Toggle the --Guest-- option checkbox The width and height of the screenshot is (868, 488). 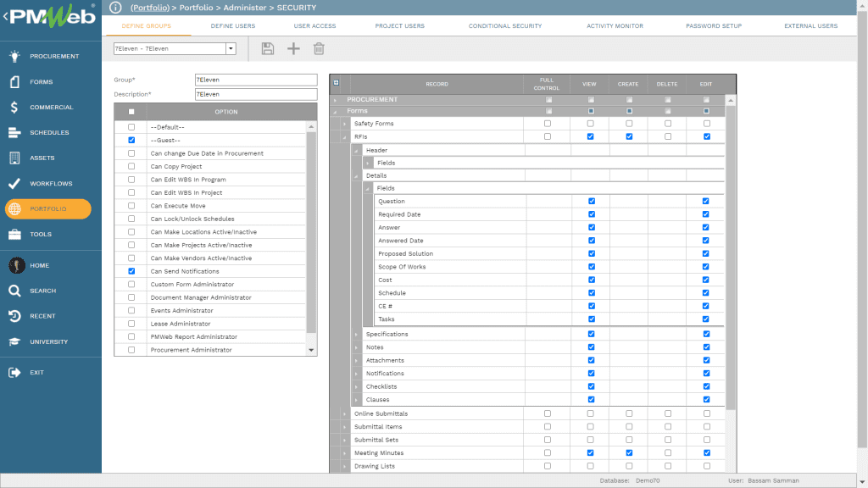[x=131, y=140]
